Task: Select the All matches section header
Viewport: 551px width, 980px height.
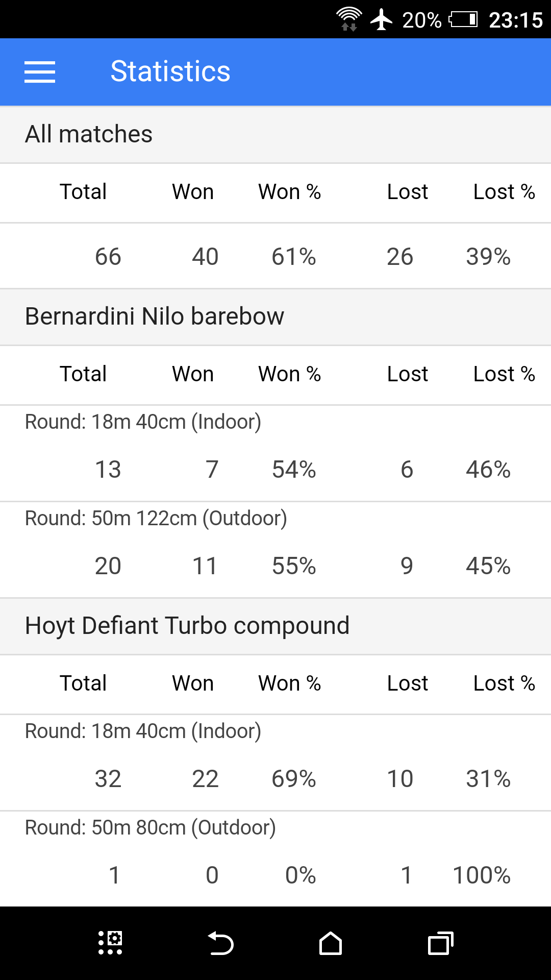Action: pos(89,134)
